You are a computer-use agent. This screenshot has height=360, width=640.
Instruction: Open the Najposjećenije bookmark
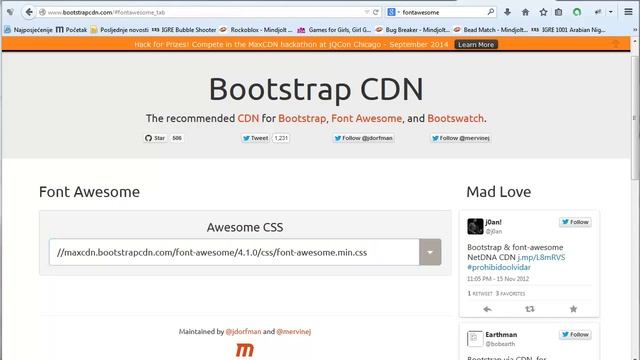29,30
